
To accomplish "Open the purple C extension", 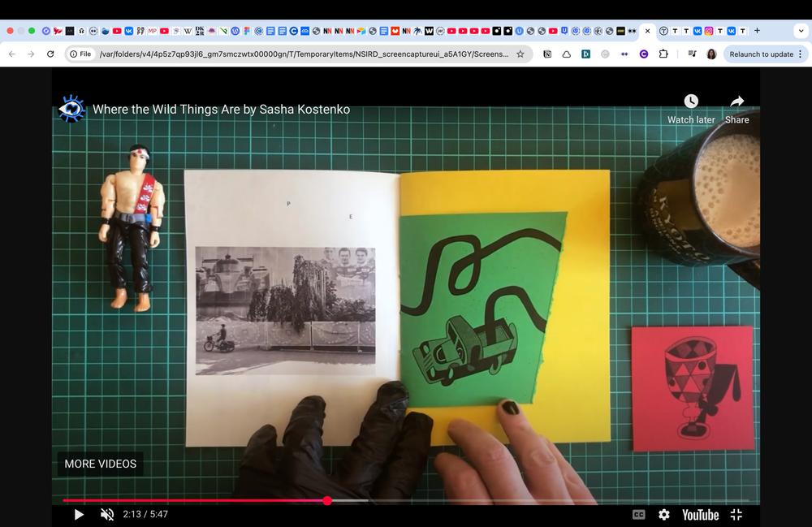I will coord(644,54).
